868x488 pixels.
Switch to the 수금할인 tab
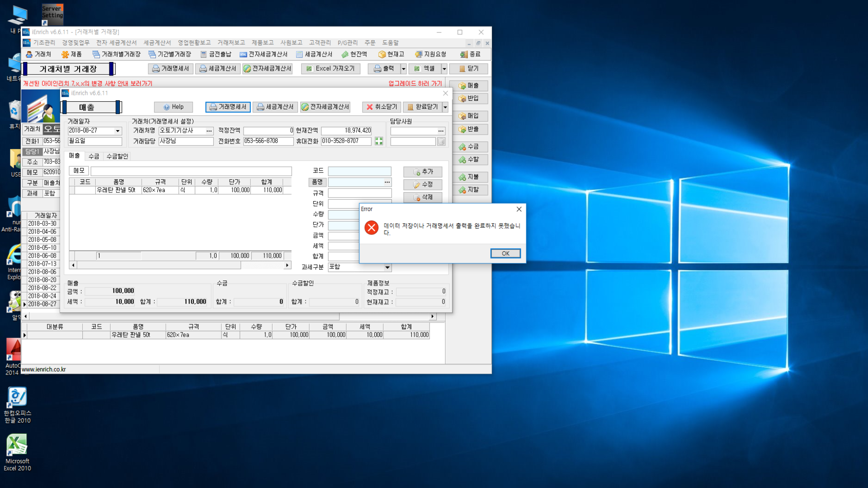pyautogui.click(x=118, y=156)
